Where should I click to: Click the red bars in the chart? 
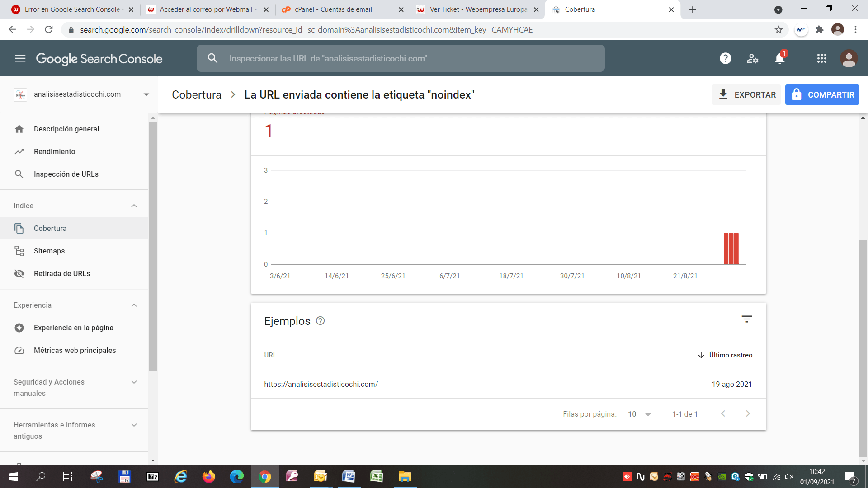(x=731, y=249)
